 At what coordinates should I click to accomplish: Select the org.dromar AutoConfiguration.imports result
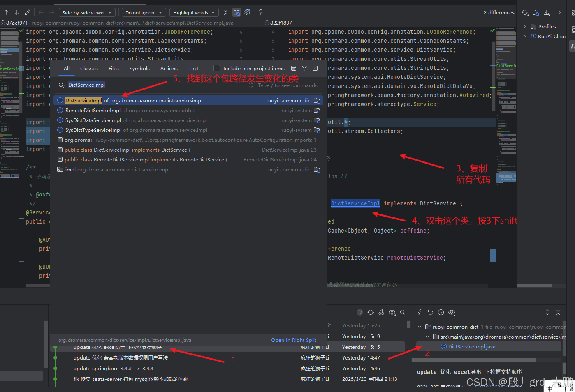(x=188, y=140)
